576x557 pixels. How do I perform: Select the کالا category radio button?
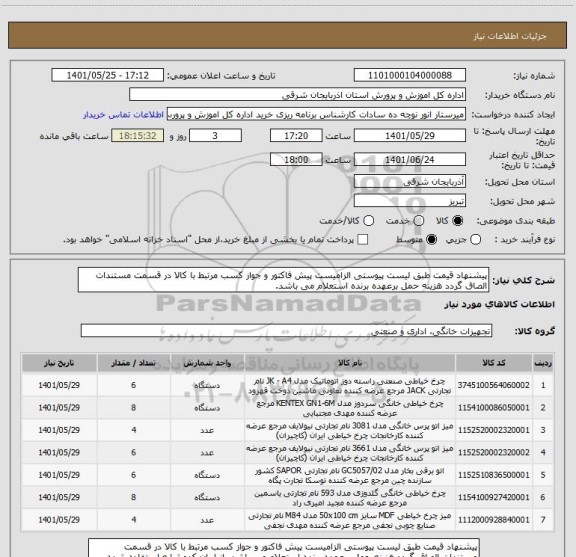[x=458, y=221]
